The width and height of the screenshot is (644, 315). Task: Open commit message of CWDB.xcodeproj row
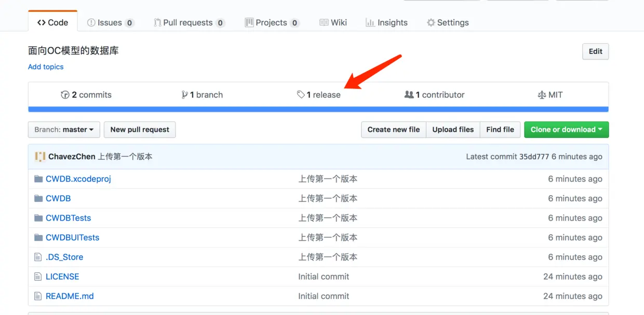[x=328, y=179]
